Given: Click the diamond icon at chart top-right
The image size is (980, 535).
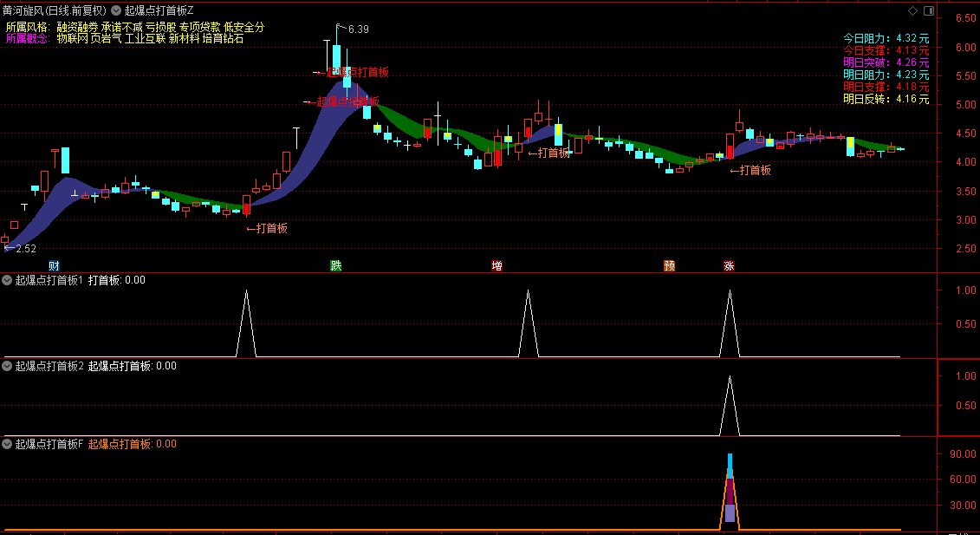Looking at the screenshot, I should 911,11.
